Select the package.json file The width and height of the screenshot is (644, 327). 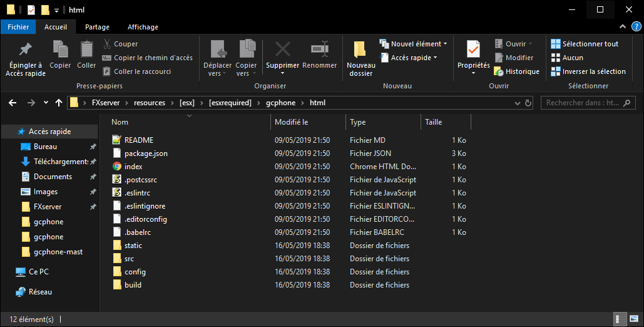(x=146, y=153)
